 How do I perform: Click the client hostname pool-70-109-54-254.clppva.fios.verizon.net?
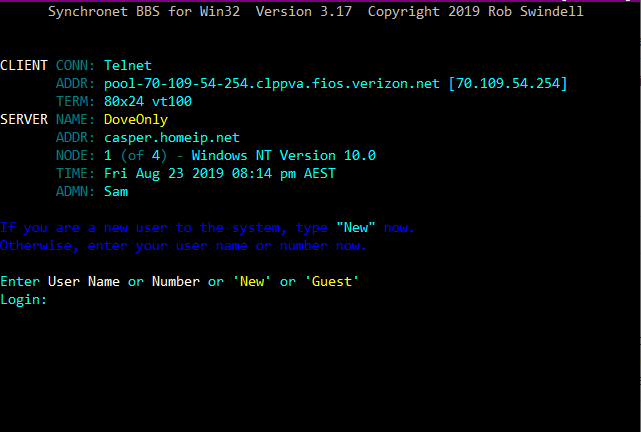click(272, 84)
